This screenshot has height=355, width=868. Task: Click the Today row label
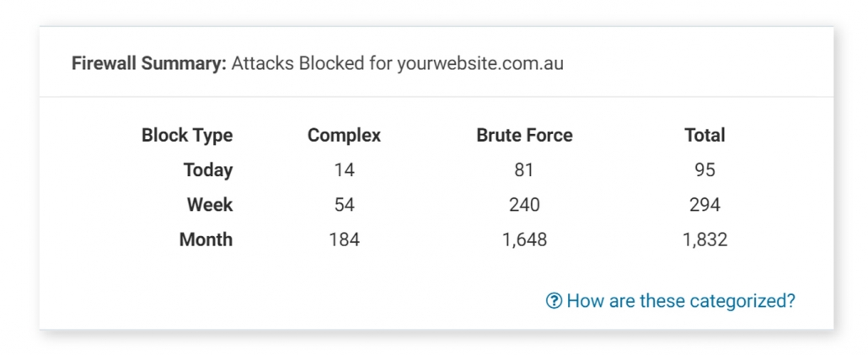click(207, 169)
